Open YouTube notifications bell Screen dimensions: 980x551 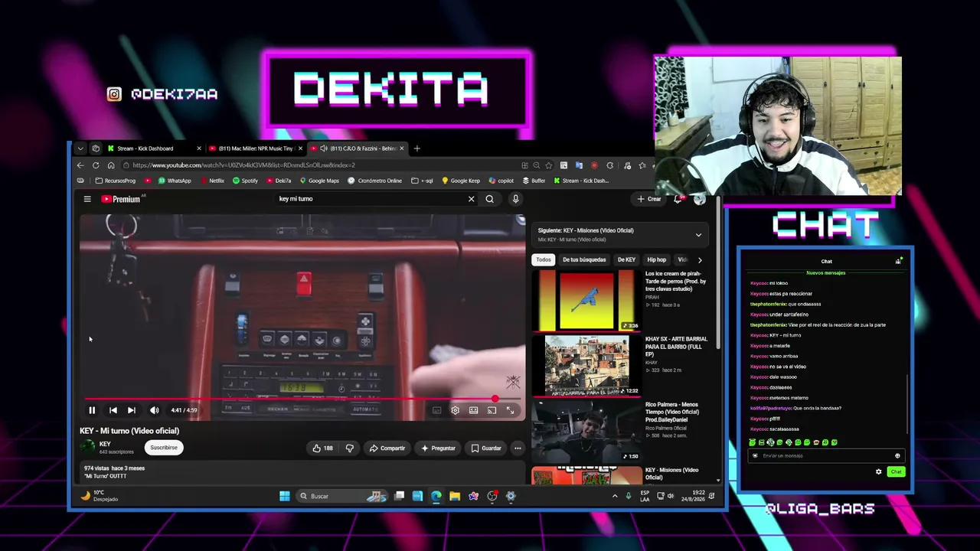point(678,199)
